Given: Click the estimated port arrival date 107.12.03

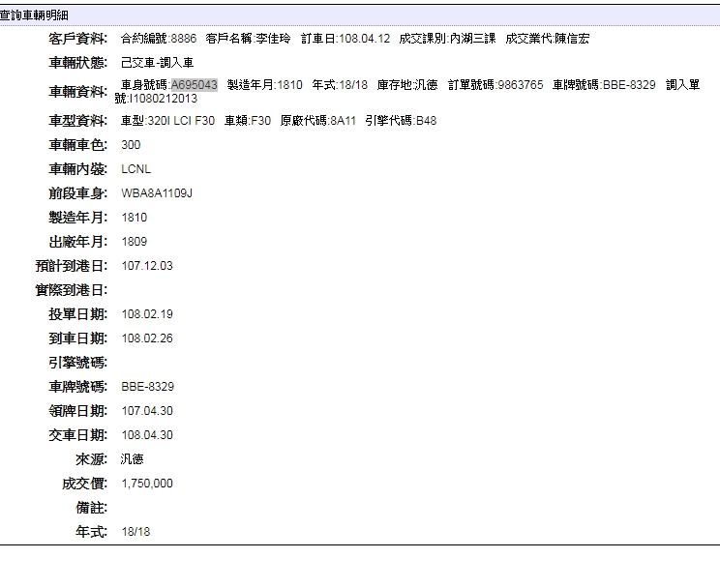Looking at the screenshot, I should [x=147, y=266].
